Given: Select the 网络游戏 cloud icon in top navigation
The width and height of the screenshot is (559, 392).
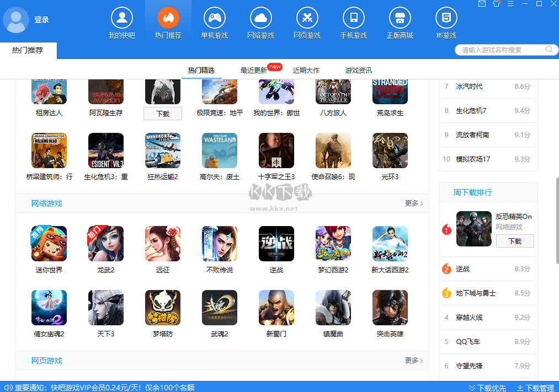Looking at the screenshot, I should 260,18.
